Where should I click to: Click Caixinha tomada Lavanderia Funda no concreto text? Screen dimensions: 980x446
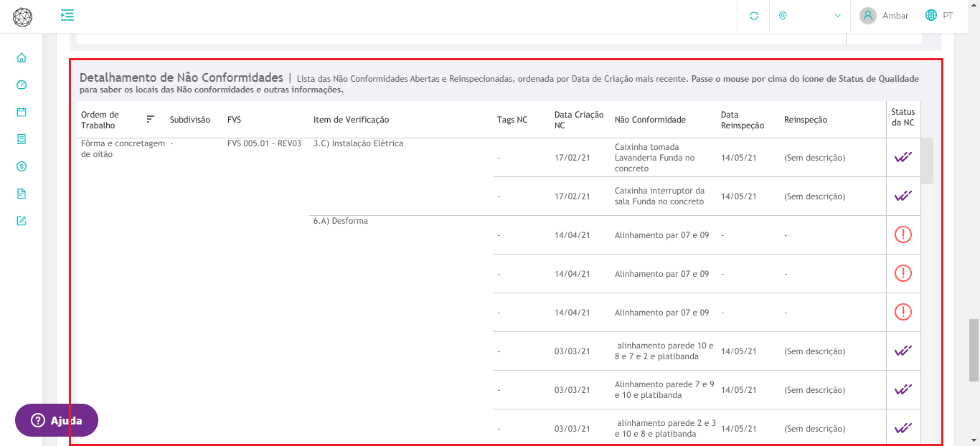pos(655,158)
